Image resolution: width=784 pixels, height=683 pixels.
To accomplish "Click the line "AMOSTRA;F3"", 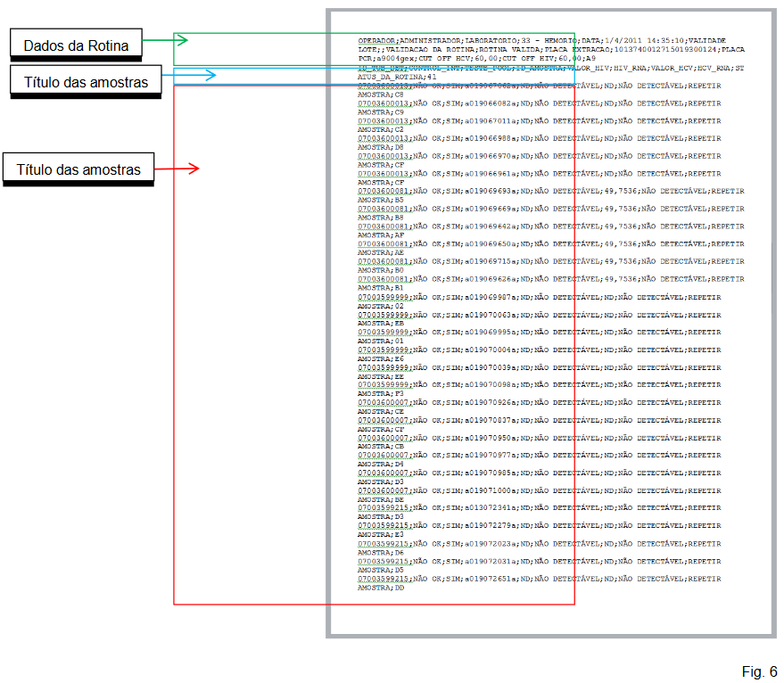I will [x=381, y=394].
